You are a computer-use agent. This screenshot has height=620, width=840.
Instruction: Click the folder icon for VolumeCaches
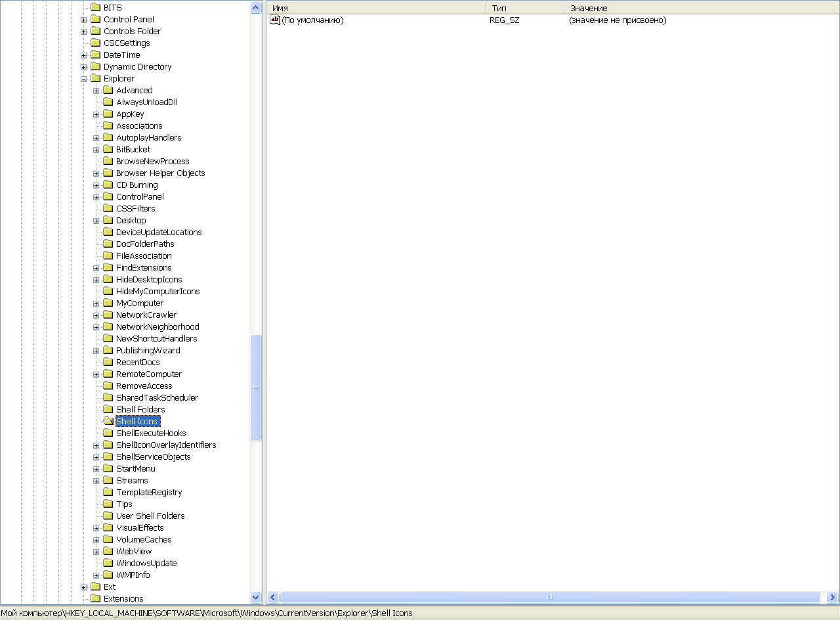(x=108, y=540)
